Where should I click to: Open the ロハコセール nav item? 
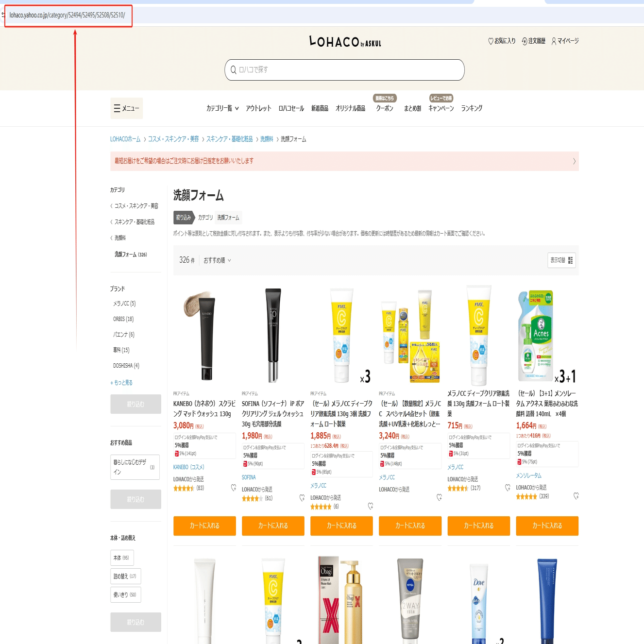tap(291, 108)
